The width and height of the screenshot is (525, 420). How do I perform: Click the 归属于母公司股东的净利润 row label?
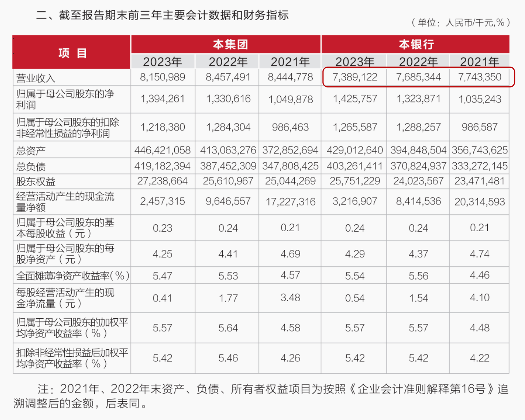[x=66, y=99]
